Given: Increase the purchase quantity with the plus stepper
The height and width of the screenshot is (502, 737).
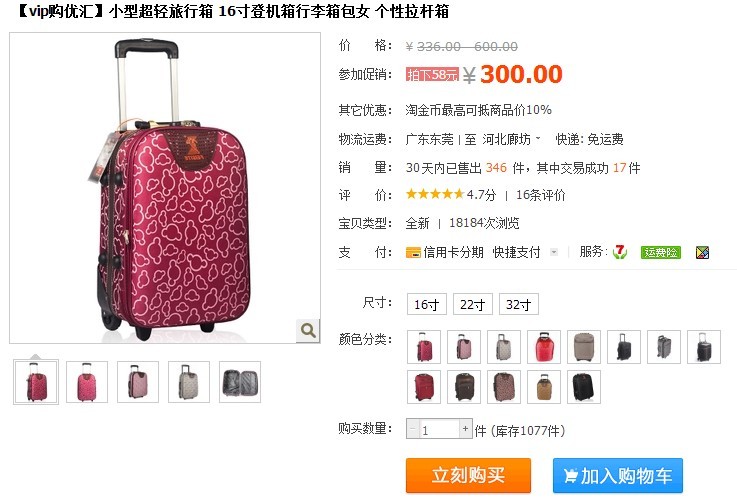Looking at the screenshot, I should pyautogui.click(x=465, y=429).
